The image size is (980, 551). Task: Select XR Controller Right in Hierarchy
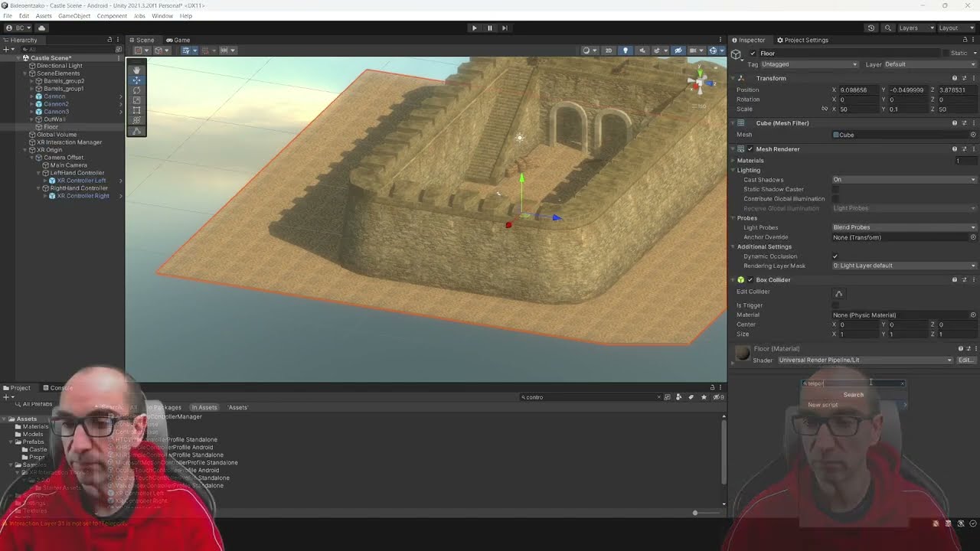click(x=83, y=196)
